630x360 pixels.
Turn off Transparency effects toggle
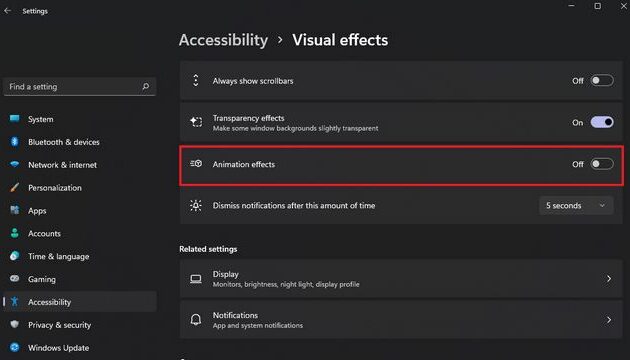click(602, 122)
